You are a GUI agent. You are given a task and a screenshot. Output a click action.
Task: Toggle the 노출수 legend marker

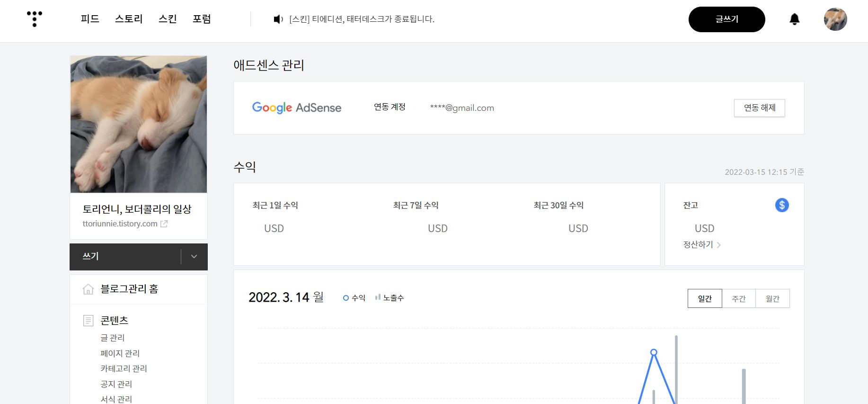click(378, 297)
